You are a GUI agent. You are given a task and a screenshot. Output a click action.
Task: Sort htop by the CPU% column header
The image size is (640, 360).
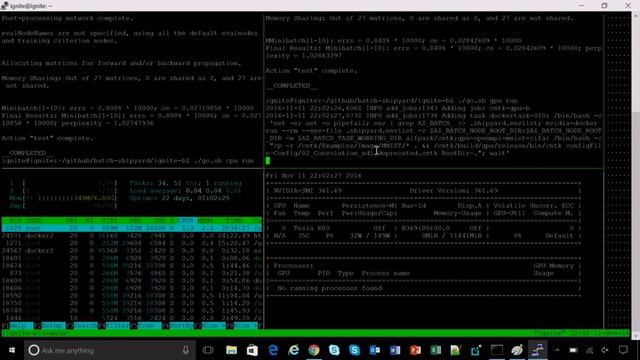(186, 220)
